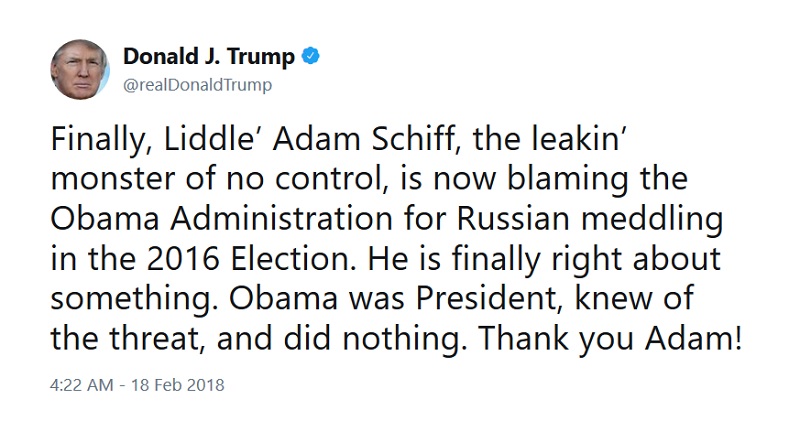Click the @realDonaldTrump handle

point(197,85)
